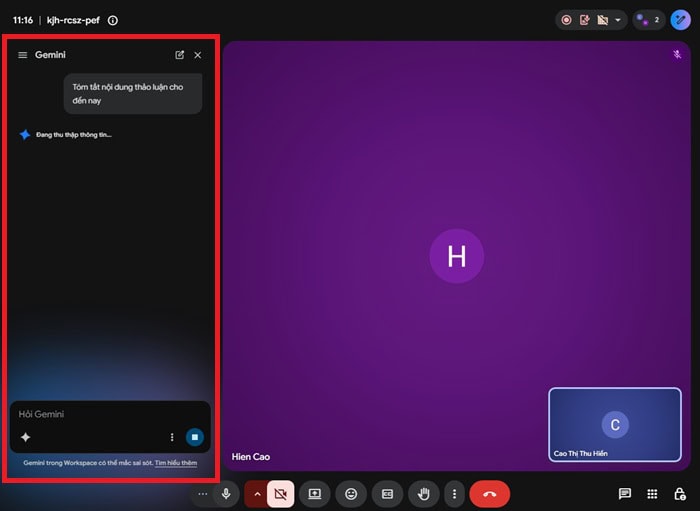Open the Gemini panel hamburger menu

(22, 55)
